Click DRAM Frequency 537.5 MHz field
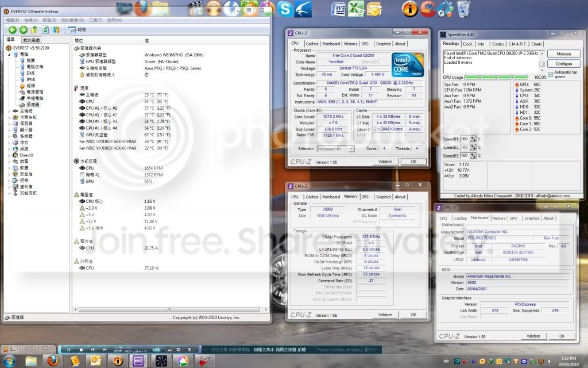 (372, 237)
